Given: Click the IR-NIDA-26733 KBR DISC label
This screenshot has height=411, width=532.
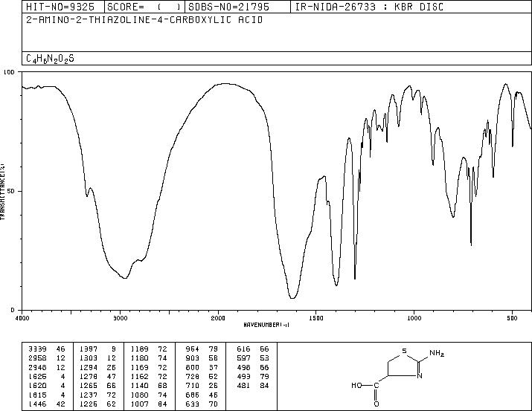Looking at the screenshot, I should 369,7.
